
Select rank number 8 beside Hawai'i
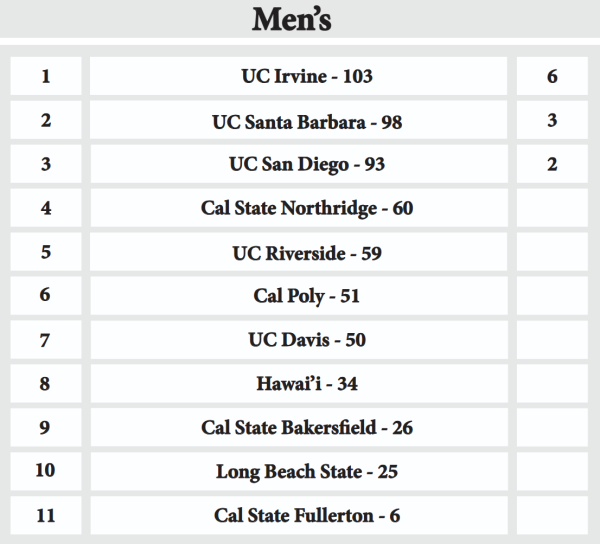click(x=46, y=384)
